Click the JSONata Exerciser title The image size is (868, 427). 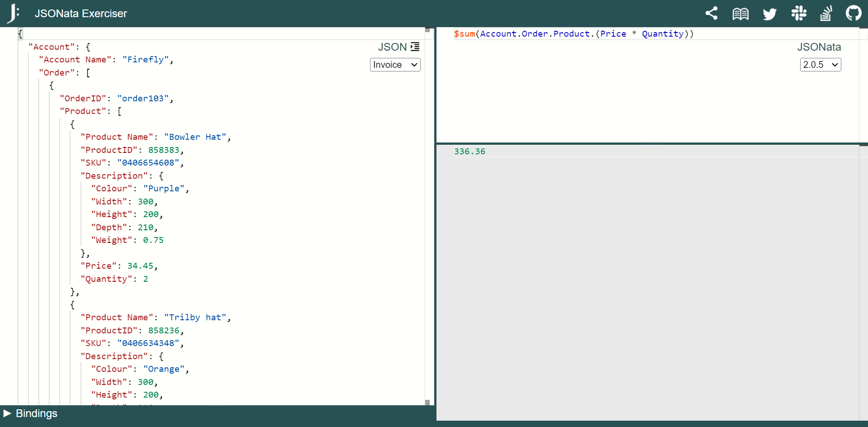coord(81,14)
